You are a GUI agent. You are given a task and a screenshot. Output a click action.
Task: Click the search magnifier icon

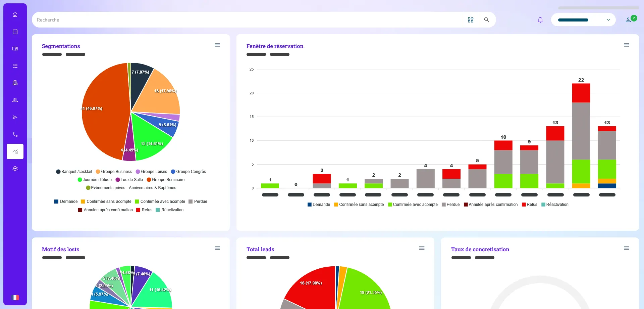click(x=486, y=20)
